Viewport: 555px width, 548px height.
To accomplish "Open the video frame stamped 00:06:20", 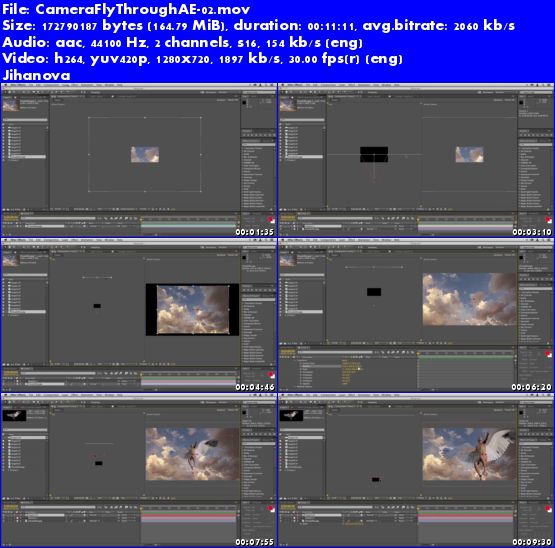I will coord(416,315).
